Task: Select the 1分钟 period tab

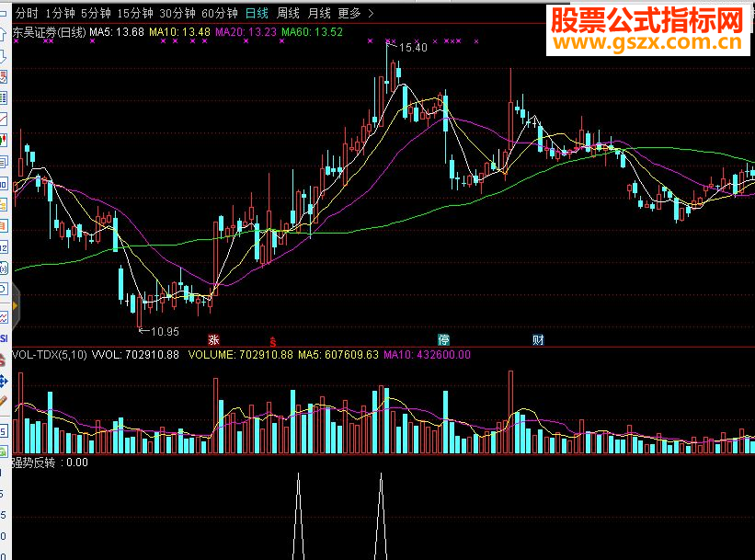Action: pos(60,14)
